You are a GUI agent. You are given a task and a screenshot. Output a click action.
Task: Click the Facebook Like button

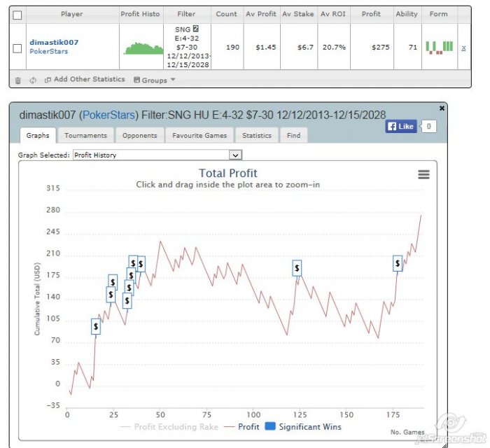click(x=401, y=127)
